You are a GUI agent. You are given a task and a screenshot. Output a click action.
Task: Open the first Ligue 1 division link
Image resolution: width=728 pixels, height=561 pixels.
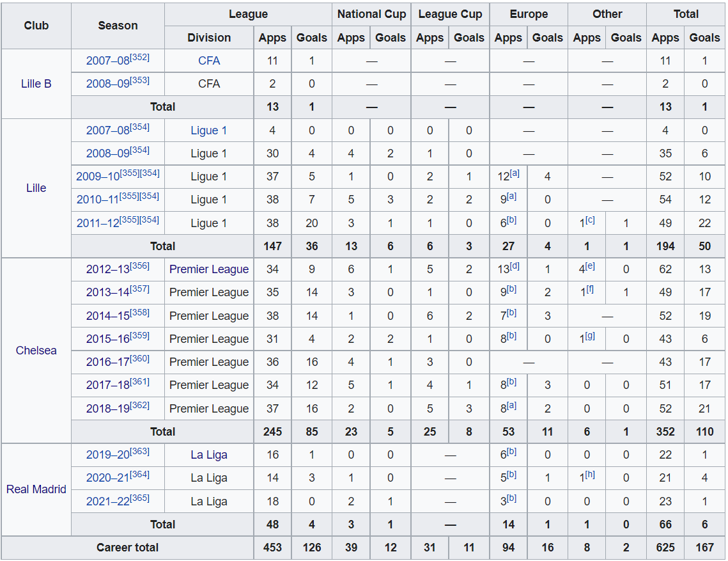pyautogui.click(x=209, y=130)
